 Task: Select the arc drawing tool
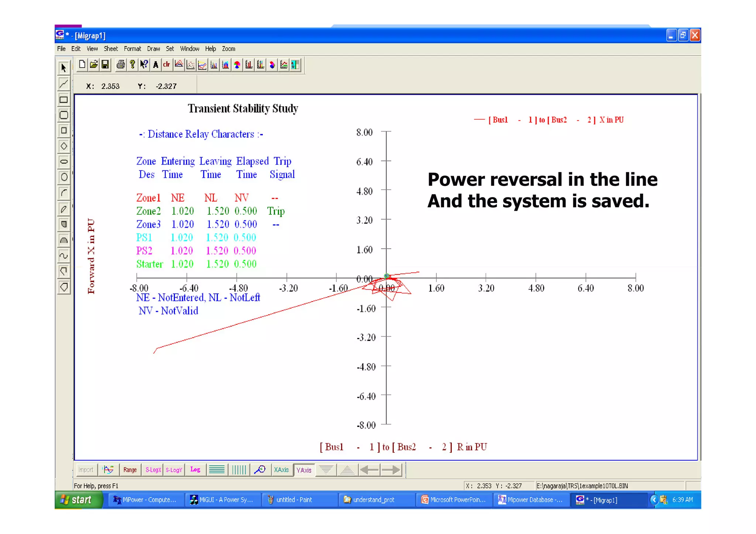[63, 193]
